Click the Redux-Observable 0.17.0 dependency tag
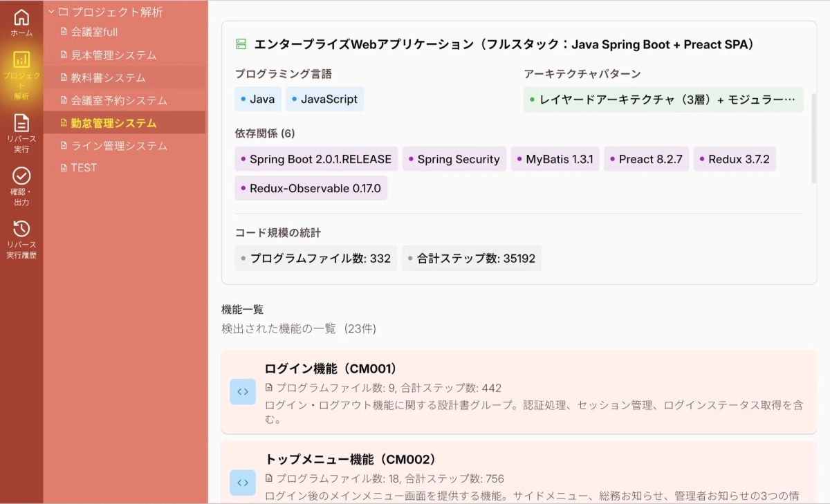The height and width of the screenshot is (504, 830). pyautogui.click(x=311, y=187)
